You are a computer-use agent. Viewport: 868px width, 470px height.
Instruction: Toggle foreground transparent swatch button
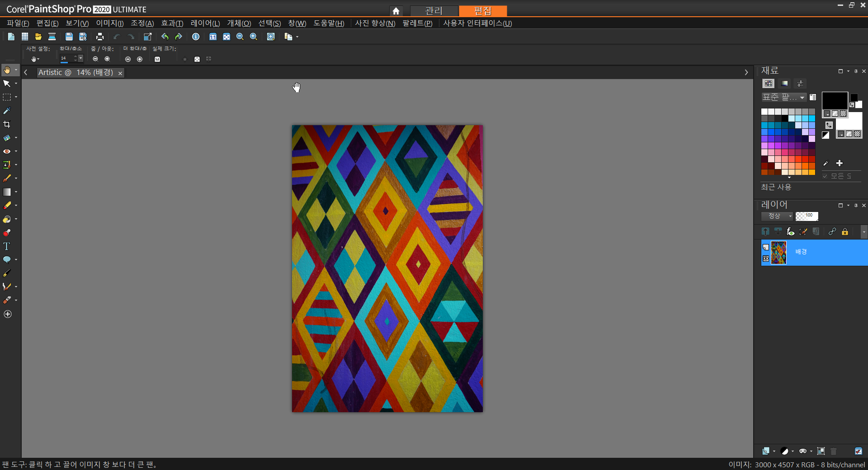point(843,113)
